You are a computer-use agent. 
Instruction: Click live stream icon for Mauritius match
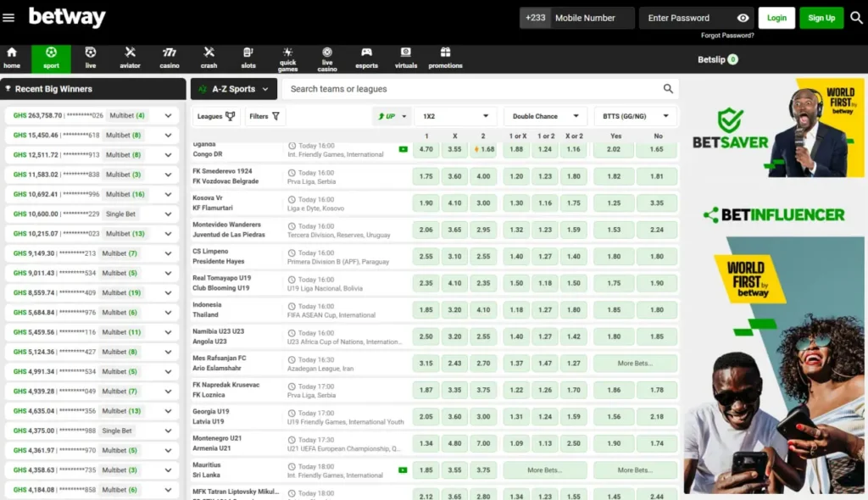tap(403, 470)
